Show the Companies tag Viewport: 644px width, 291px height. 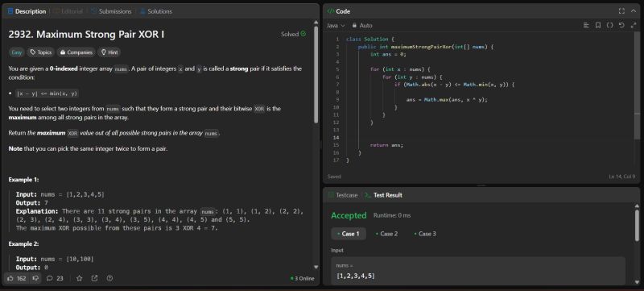[x=76, y=52]
